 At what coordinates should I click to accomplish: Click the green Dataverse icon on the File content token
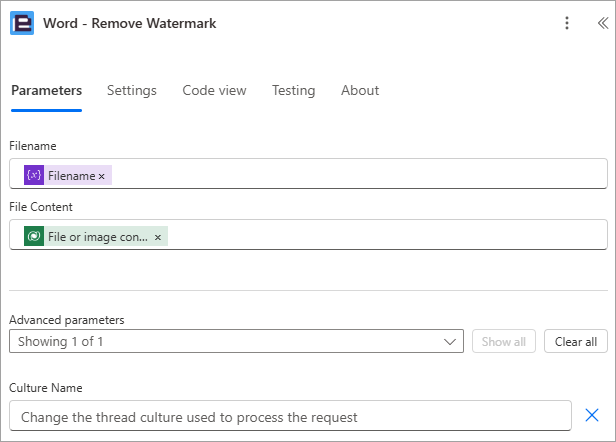point(34,236)
